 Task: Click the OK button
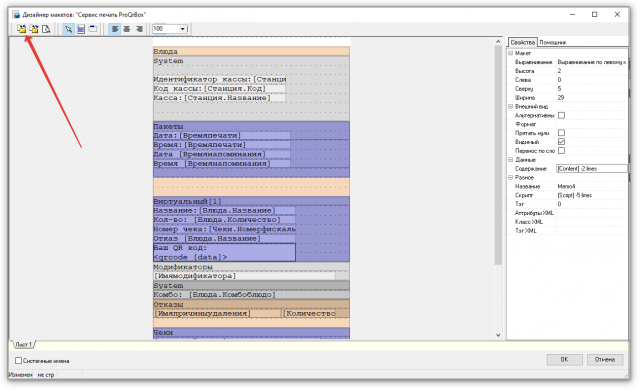click(564, 360)
